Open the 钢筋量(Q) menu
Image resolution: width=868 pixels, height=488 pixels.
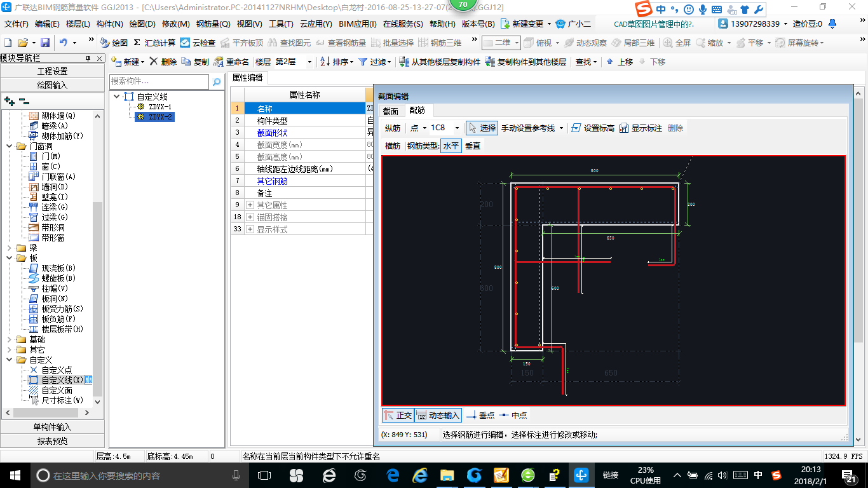214,24
